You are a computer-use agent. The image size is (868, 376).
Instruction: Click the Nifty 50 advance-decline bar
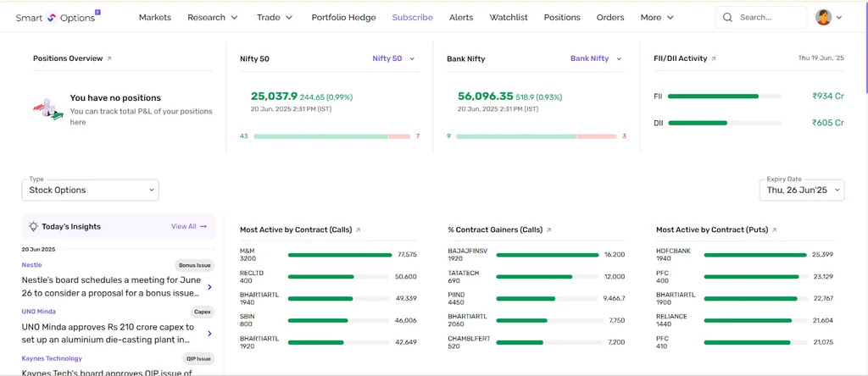tap(332, 136)
